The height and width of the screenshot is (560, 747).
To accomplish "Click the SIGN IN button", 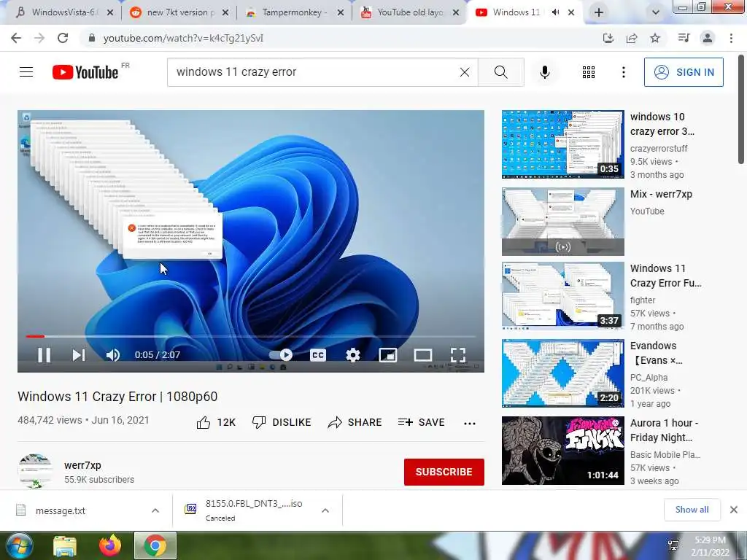I will click(684, 72).
